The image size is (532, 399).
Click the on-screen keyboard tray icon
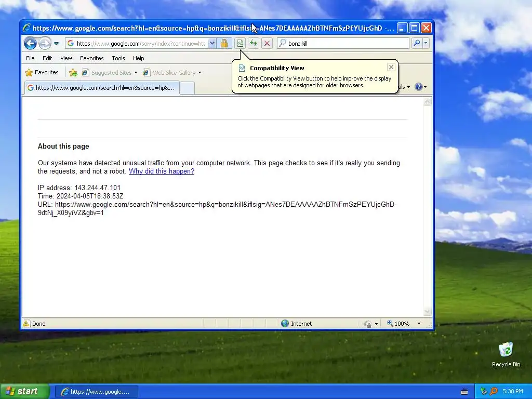coord(464,392)
